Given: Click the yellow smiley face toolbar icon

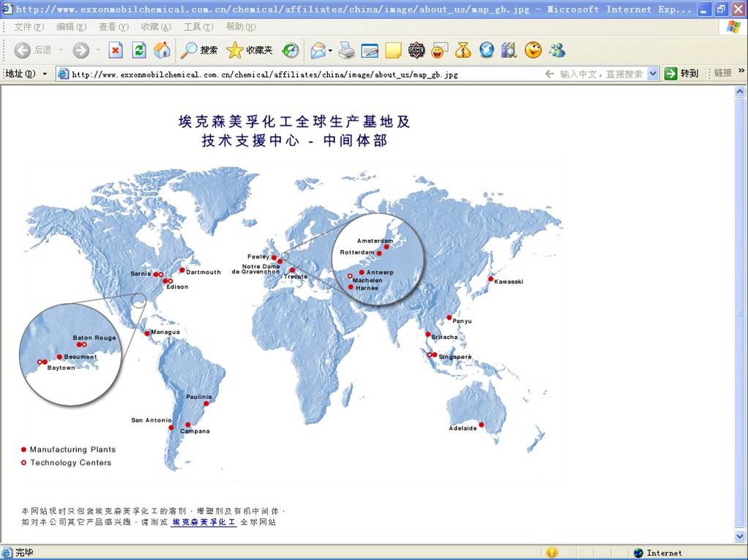Looking at the screenshot, I should coord(533,50).
